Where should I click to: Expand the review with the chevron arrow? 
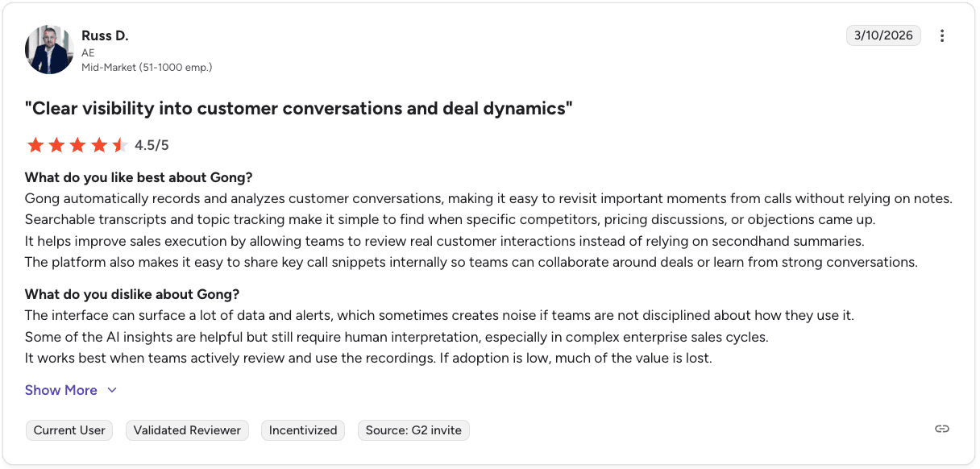(112, 390)
